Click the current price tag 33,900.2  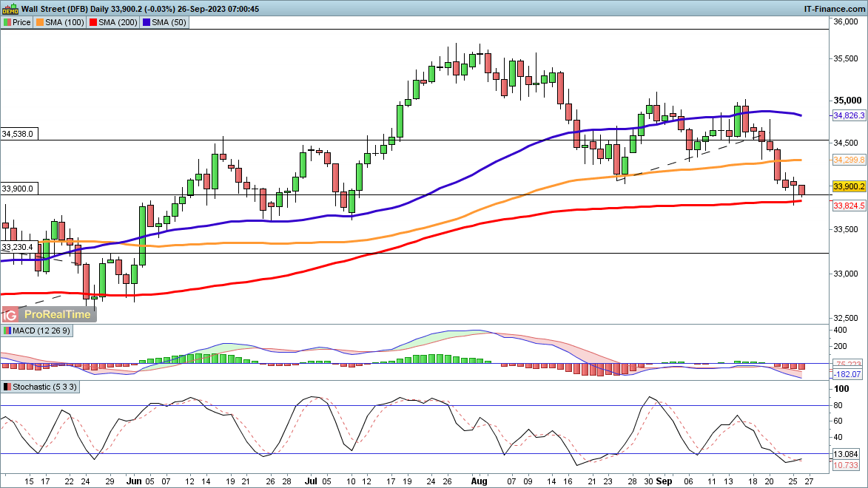click(x=849, y=186)
